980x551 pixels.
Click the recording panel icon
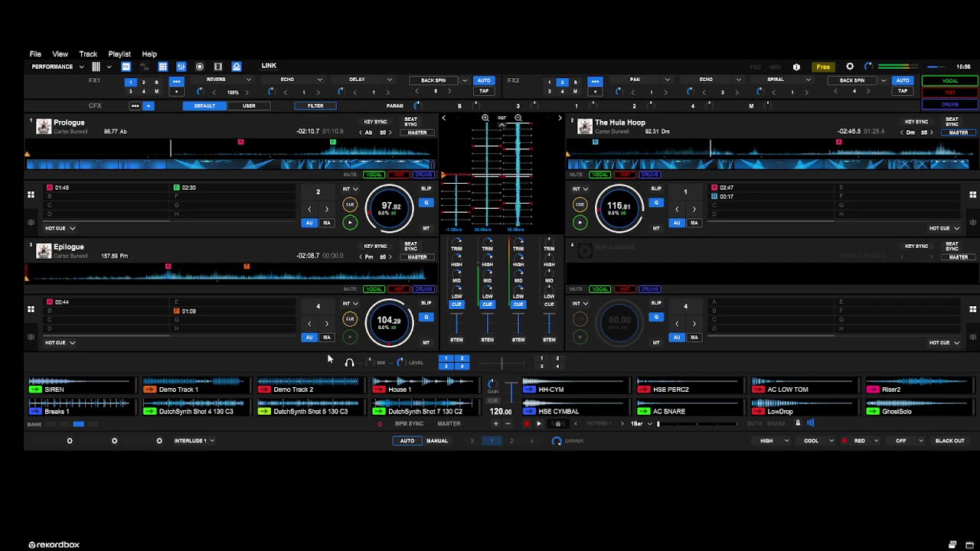pos(200,67)
